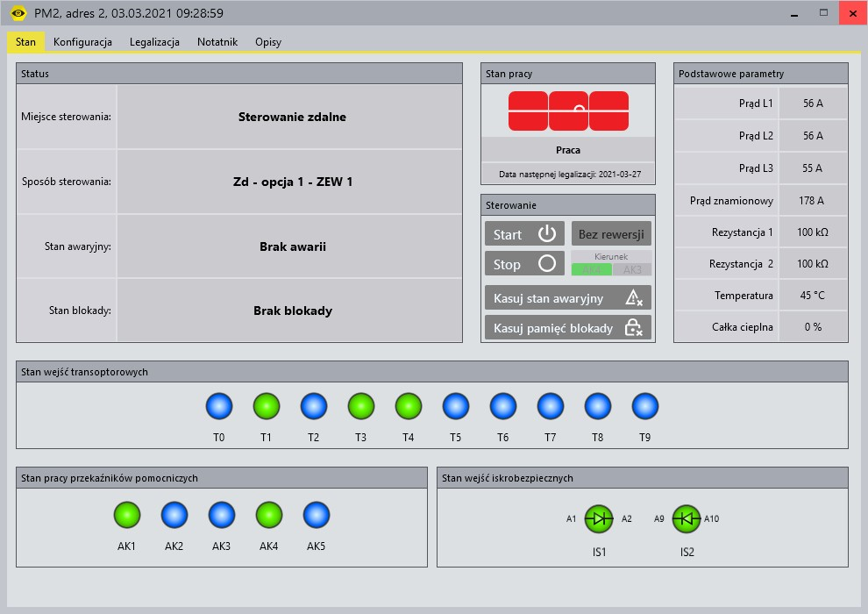Click the T4 green input indicator
The height and width of the screenshot is (614, 868).
[409, 406]
